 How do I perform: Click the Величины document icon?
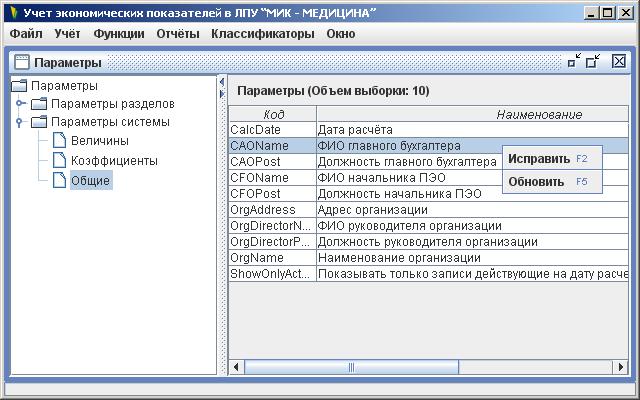pos(59,140)
